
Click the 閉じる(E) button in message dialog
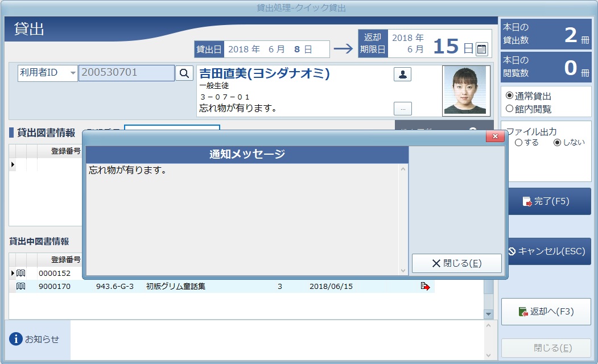[x=456, y=263]
